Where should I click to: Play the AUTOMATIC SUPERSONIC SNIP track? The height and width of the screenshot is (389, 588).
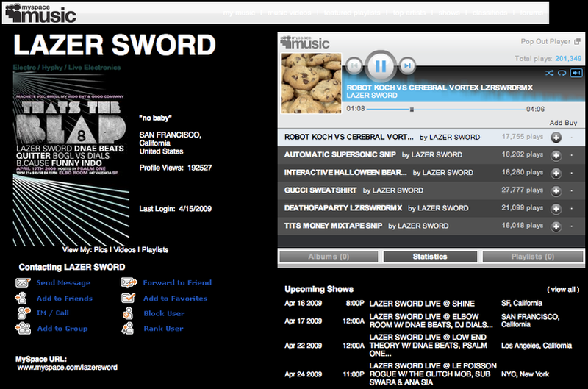tap(340, 154)
